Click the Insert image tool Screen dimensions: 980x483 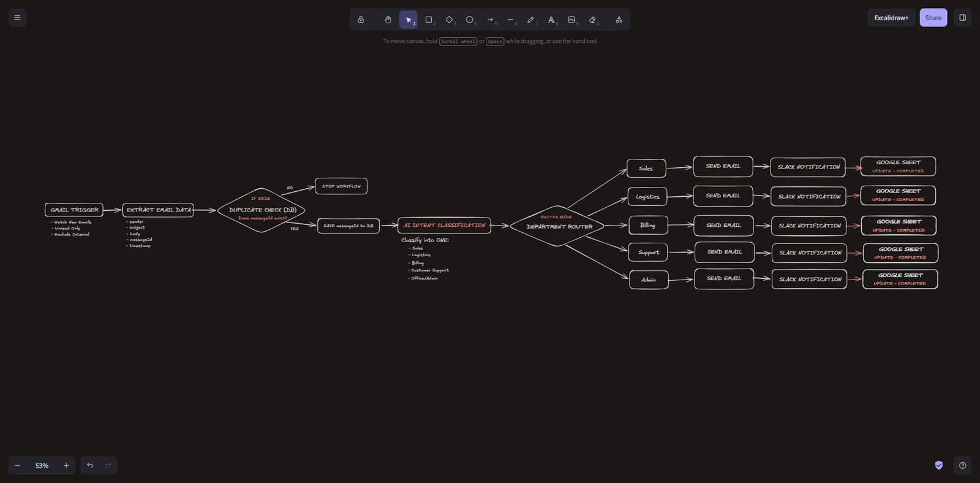(x=572, y=20)
